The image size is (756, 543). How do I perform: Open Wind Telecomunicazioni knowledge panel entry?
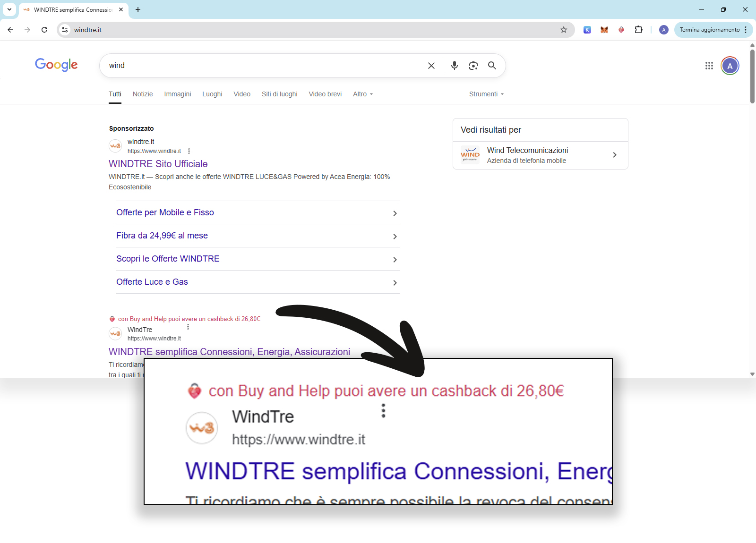[x=541, y=155]
